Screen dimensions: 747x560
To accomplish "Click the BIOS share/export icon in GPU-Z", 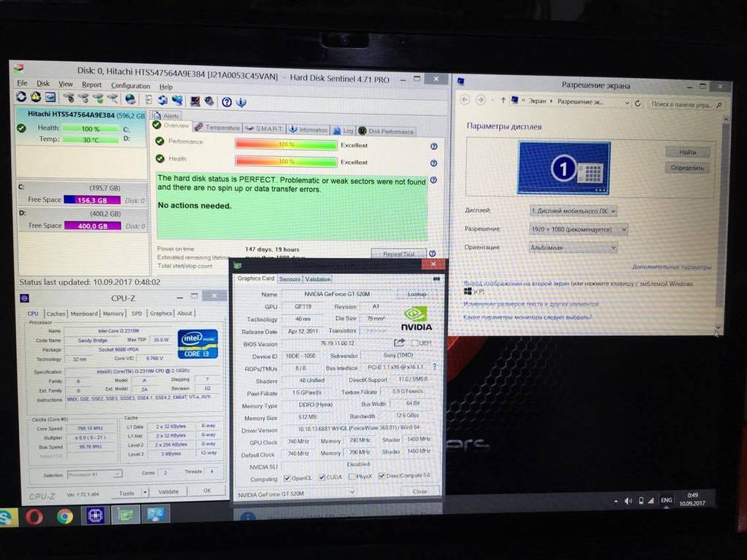I will [399, 343].
